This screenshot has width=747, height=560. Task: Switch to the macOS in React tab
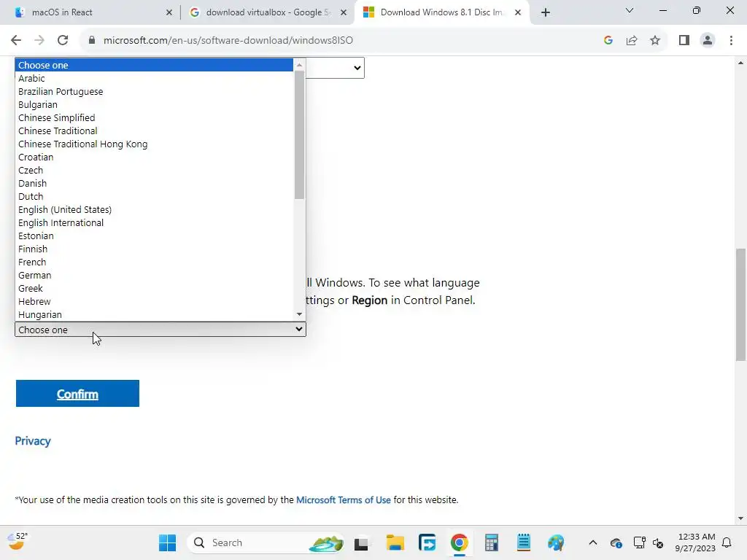point(90,12)
